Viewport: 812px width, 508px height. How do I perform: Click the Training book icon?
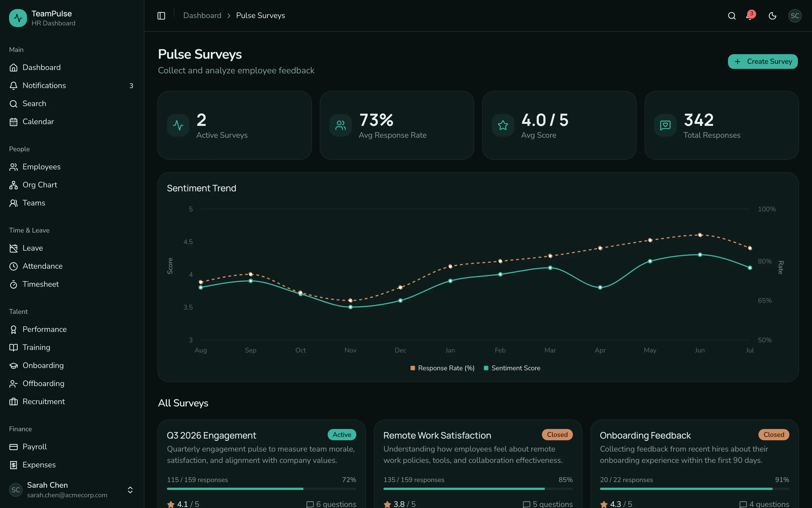pos(14,348)
